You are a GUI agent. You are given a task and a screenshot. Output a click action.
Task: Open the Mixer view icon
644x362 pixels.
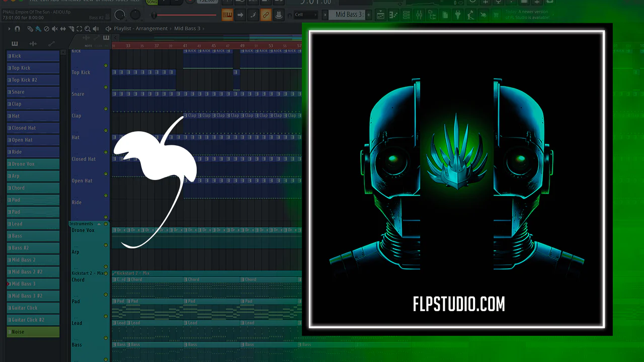[420, 15]
